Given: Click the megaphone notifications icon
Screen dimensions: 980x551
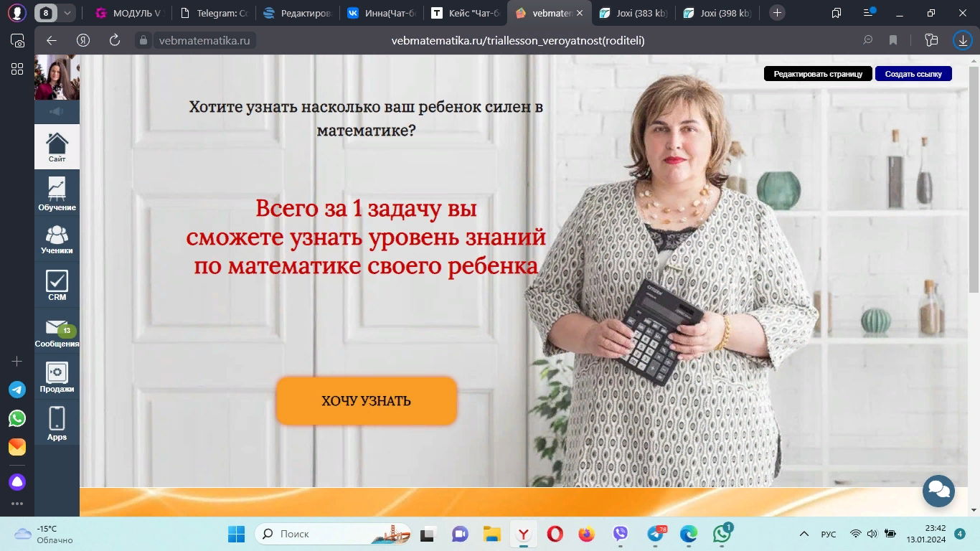Looking at the screenshot, I should coord(57,111).
